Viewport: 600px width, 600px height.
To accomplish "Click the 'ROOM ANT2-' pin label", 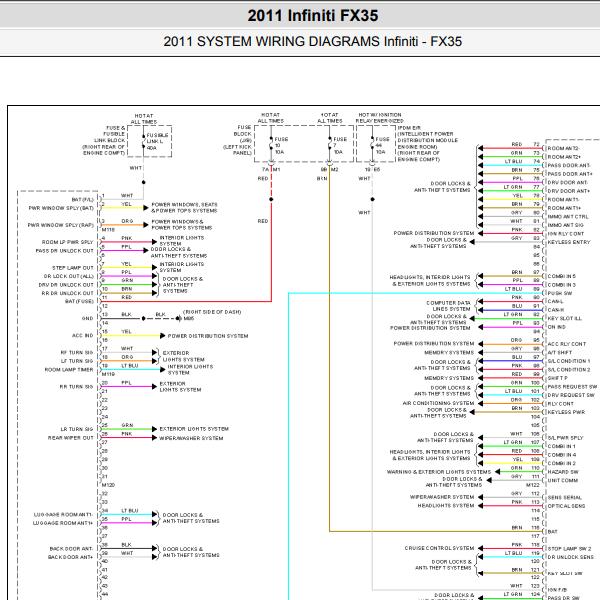I will click(563, 148).
